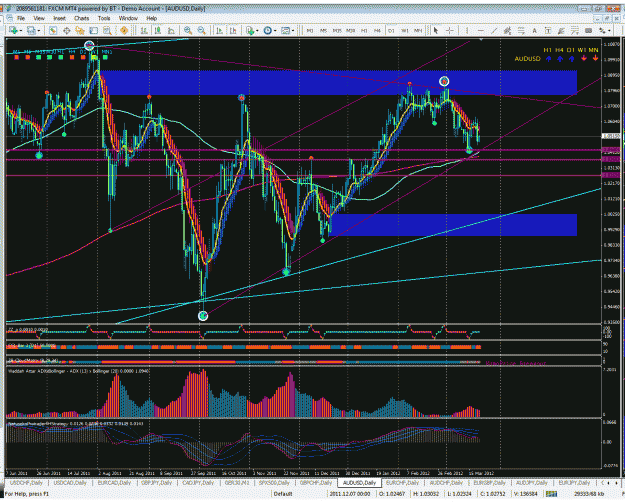Image resolution: width=625 pixels, height=502 pixels.
Task: Open the Profiles toolbar button
Action: pos(30,30)
